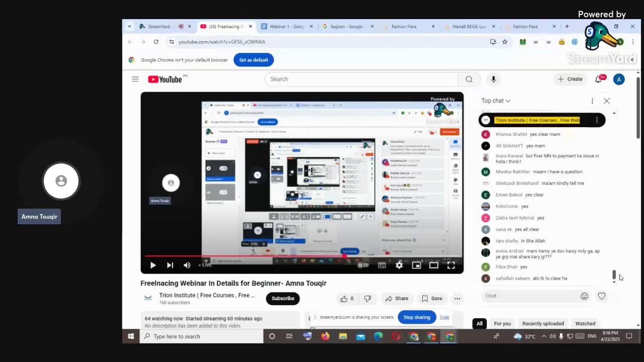Click Set as default button

(x=254, y=60)
